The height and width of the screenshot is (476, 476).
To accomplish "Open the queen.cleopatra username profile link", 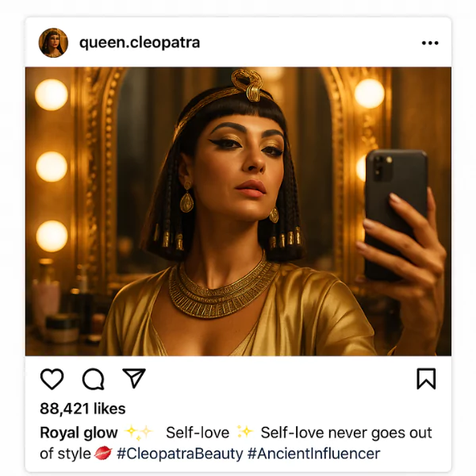I will (x=140, y=43).
